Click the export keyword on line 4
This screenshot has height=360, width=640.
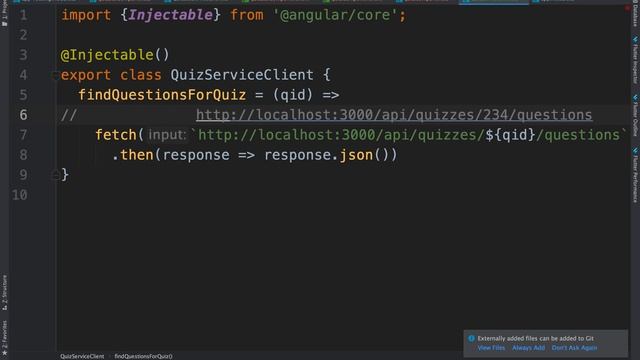[x=86, y=75]
